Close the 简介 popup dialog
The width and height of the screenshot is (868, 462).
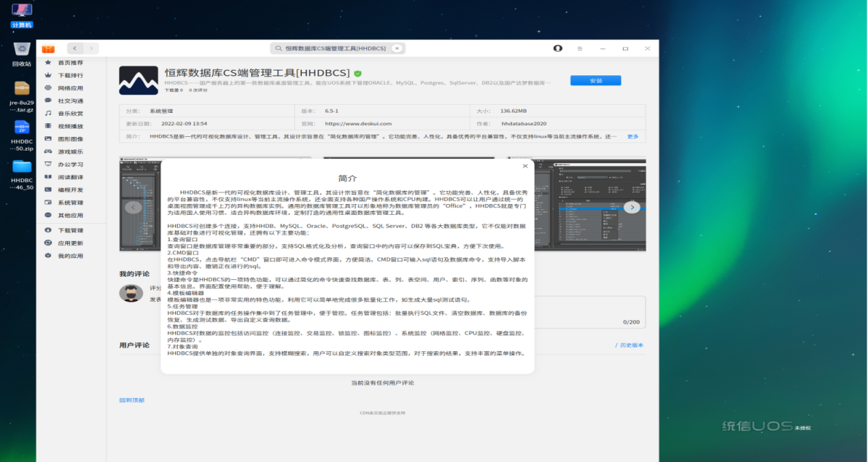(525, 166)
